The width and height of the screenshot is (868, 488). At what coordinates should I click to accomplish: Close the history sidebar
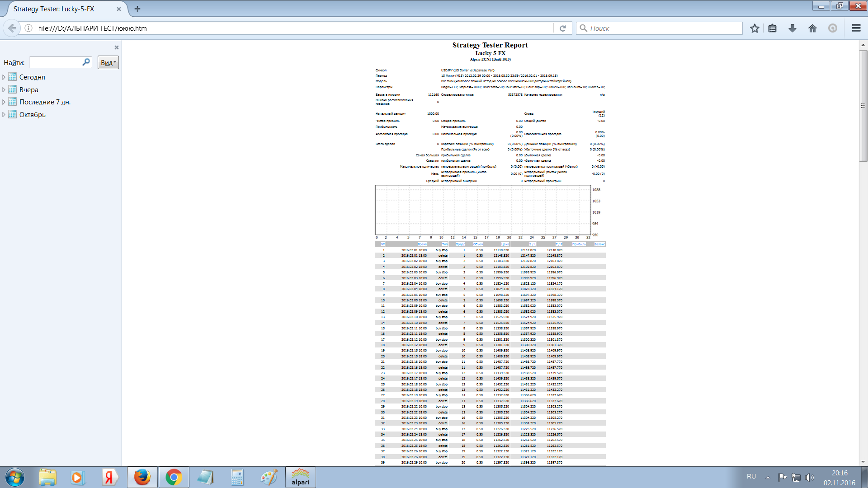[117, 47]
